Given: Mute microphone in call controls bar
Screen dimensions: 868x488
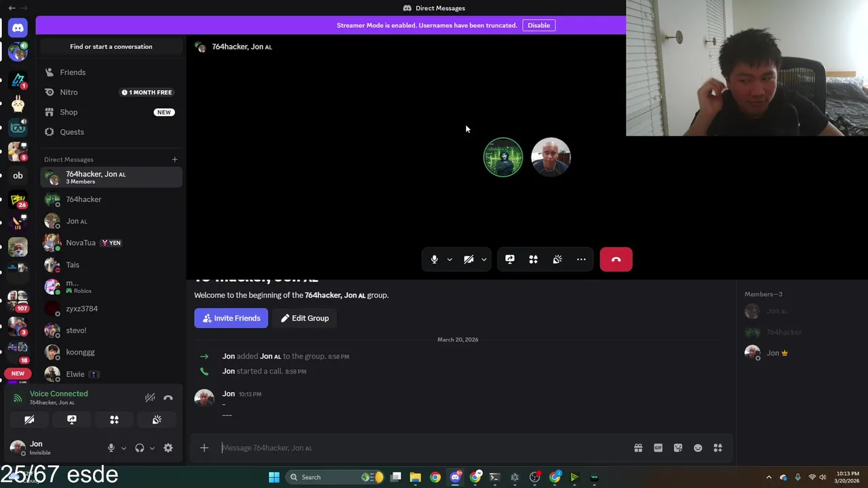Looking at the screenshot, I should coord(434,260).
